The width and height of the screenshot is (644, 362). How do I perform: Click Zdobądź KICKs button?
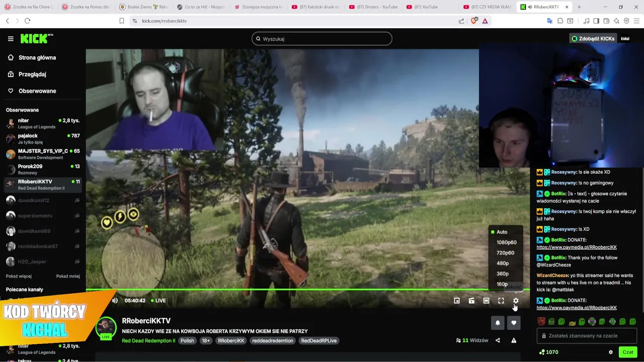(x=593, y=39)
